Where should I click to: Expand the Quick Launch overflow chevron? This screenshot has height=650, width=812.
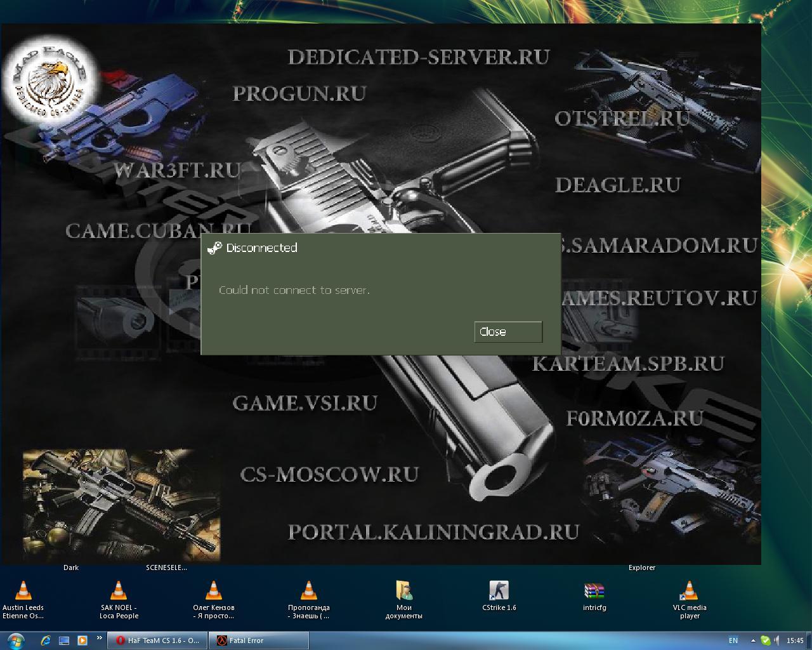100,637
